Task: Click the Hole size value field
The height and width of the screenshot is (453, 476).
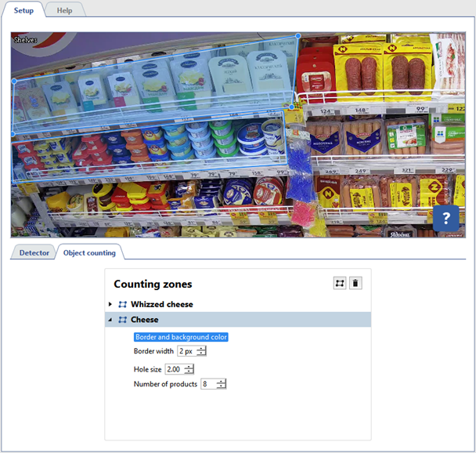Action: (x=174, y=369)
